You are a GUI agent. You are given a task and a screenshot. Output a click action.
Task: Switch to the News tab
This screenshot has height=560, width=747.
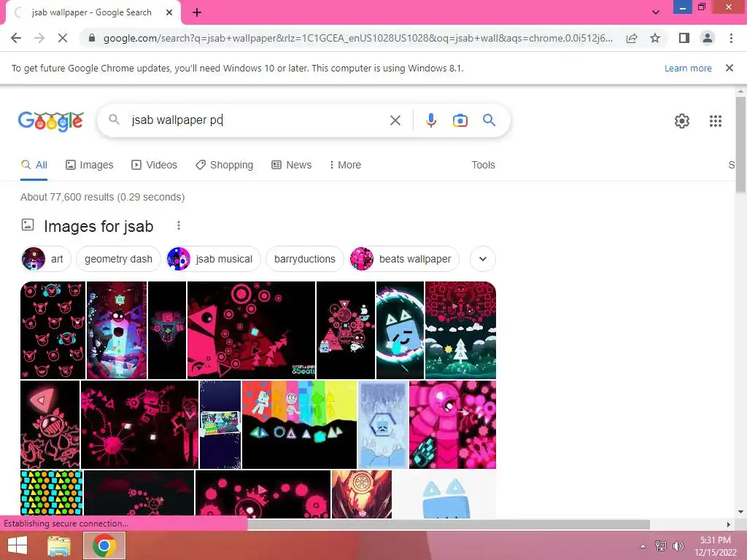click(x=291, y=166)
